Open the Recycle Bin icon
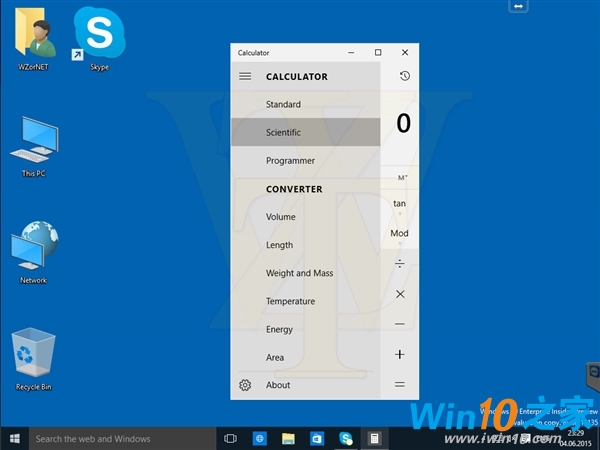 pos(34,359)
